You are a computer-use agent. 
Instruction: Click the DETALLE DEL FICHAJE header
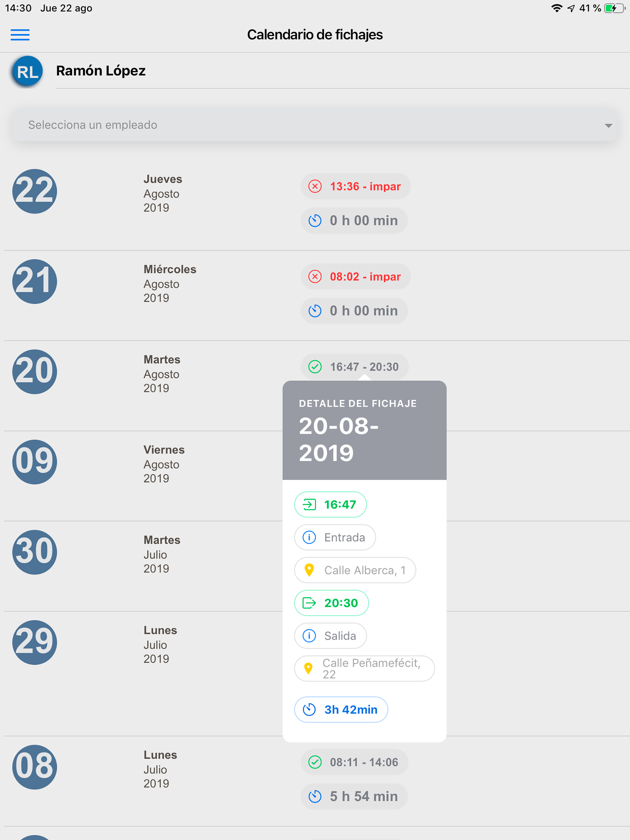point(357,403)
